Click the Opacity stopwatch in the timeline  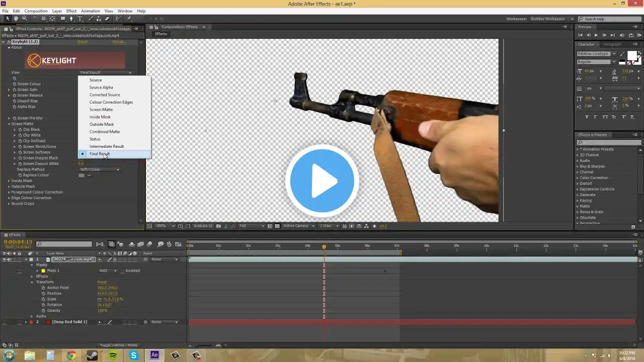click(43, 311)
